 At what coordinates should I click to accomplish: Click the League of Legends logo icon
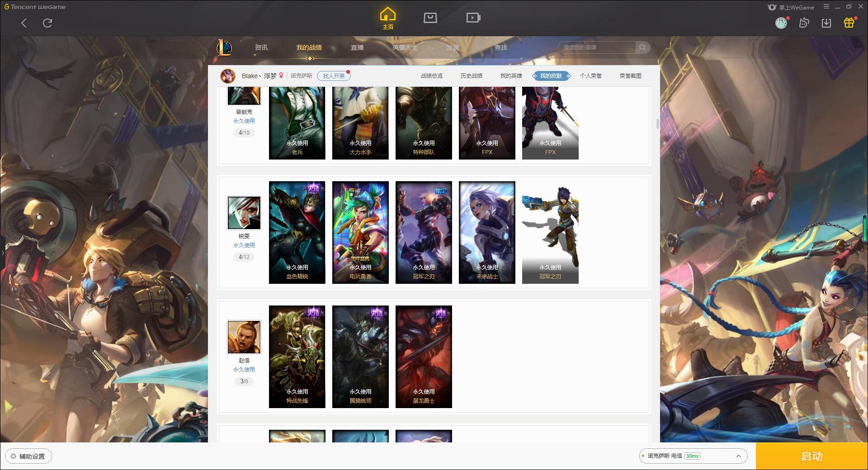[x=224, y=47]
